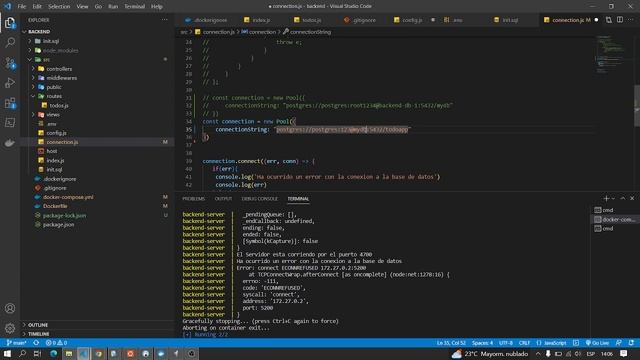Open the Docker view in the activity bar
The width and height of the screenshot is (640, 360).
click(10, 142)
